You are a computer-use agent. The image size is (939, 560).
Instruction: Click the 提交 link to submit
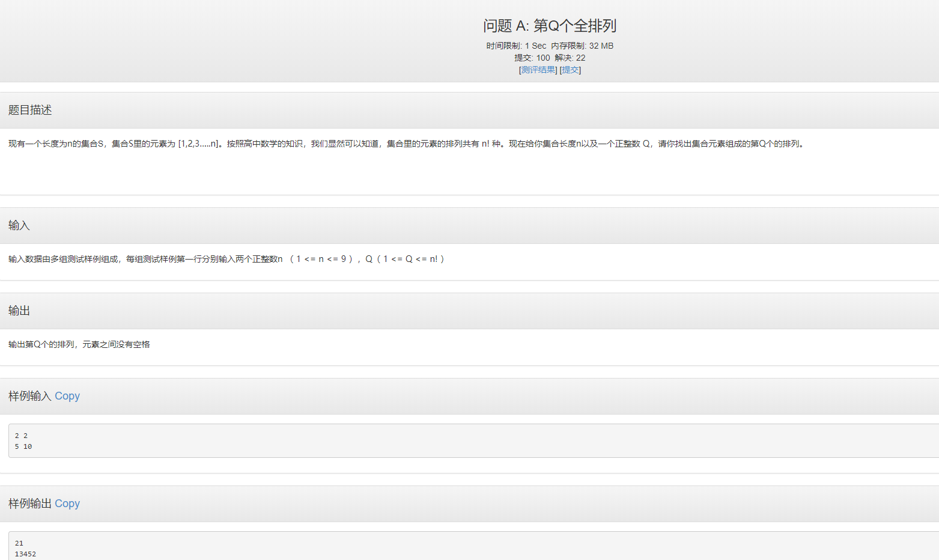(x=570, y=70)
